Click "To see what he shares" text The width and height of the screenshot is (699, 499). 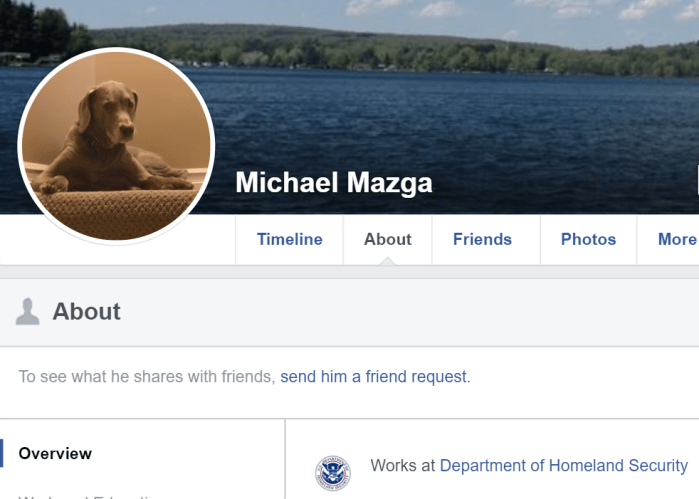tap(146, 377)
